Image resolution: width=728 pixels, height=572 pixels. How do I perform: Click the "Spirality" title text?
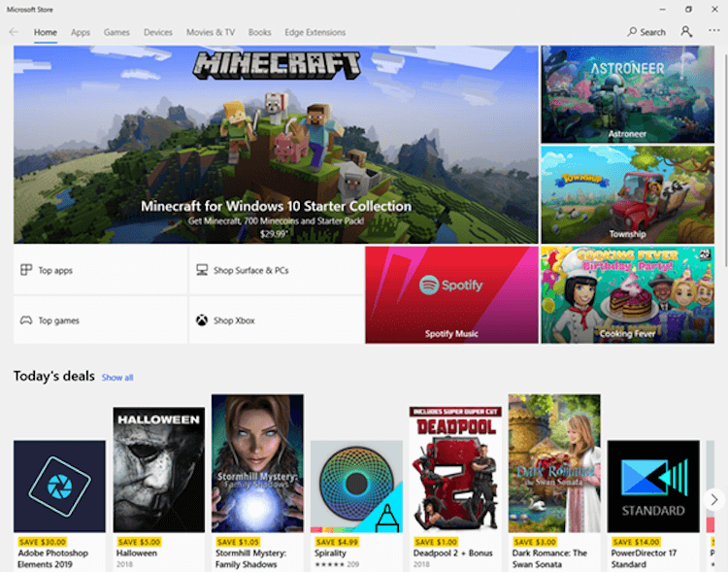[x=330, y=553]
